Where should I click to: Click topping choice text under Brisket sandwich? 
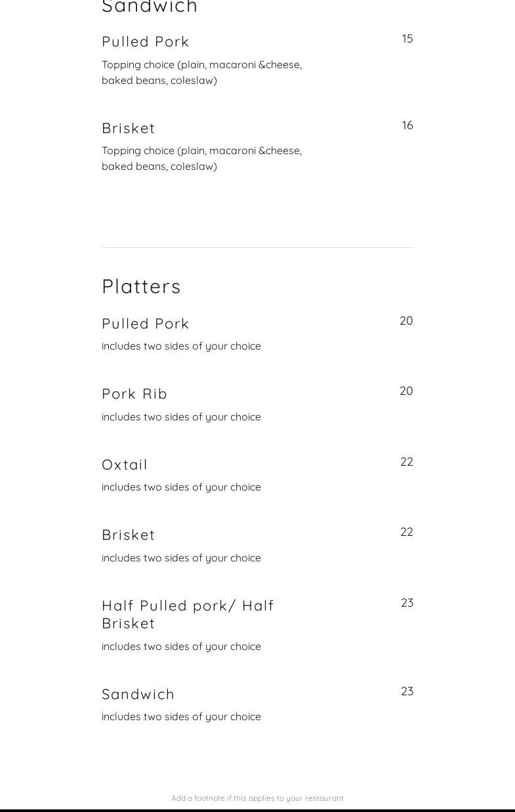(x=201, y=158)
